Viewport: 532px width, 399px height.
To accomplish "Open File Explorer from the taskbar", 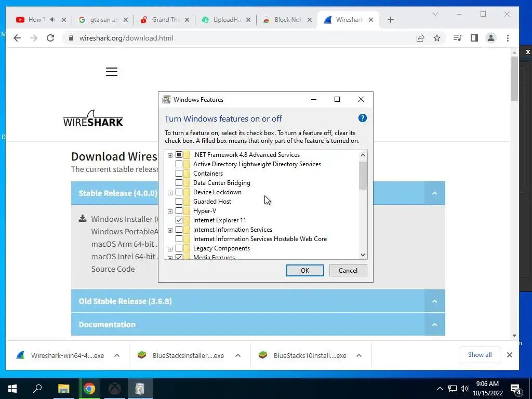I will pos(63,389).
